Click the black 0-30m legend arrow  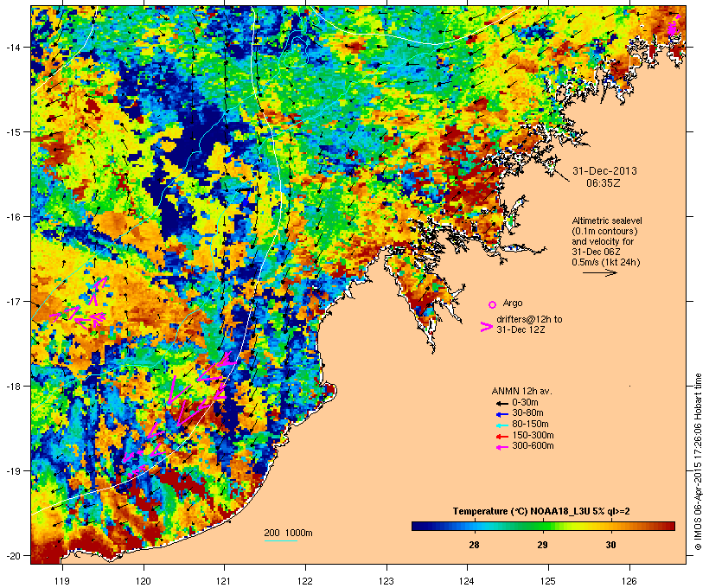pos(502,403)
